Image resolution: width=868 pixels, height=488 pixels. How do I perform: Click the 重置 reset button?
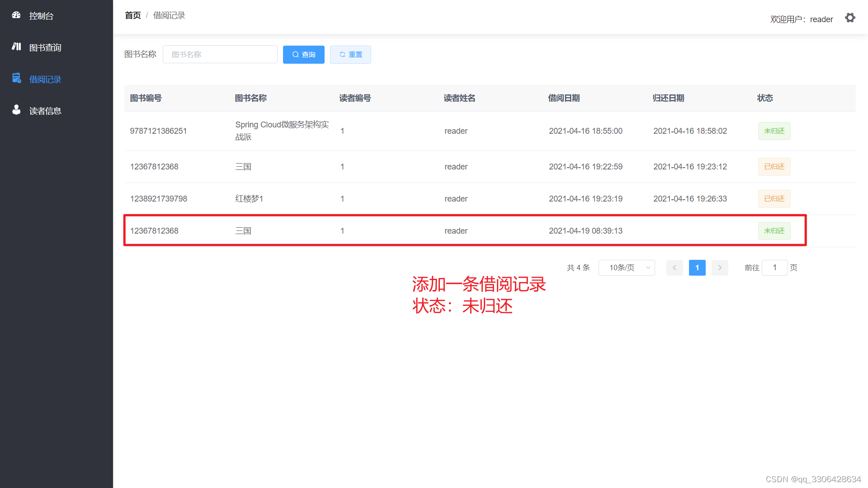(x=350, y=54)
